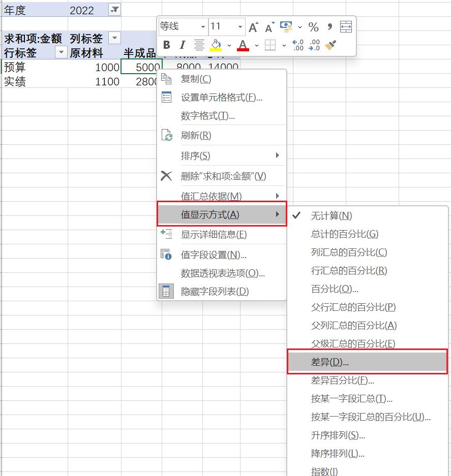Increase decimal places
The width and height of the screenshot is (451, 476).
coord(298,45)
